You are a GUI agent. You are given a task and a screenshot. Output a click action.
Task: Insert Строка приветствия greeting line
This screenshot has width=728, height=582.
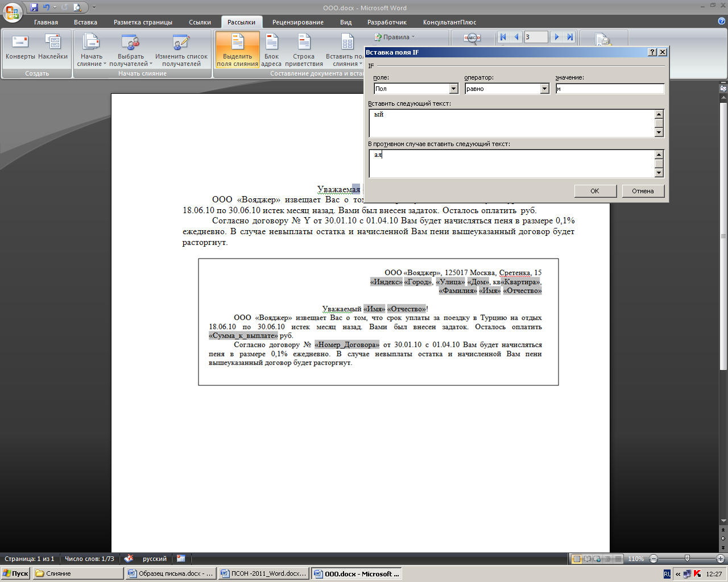(x=304, y=49)
